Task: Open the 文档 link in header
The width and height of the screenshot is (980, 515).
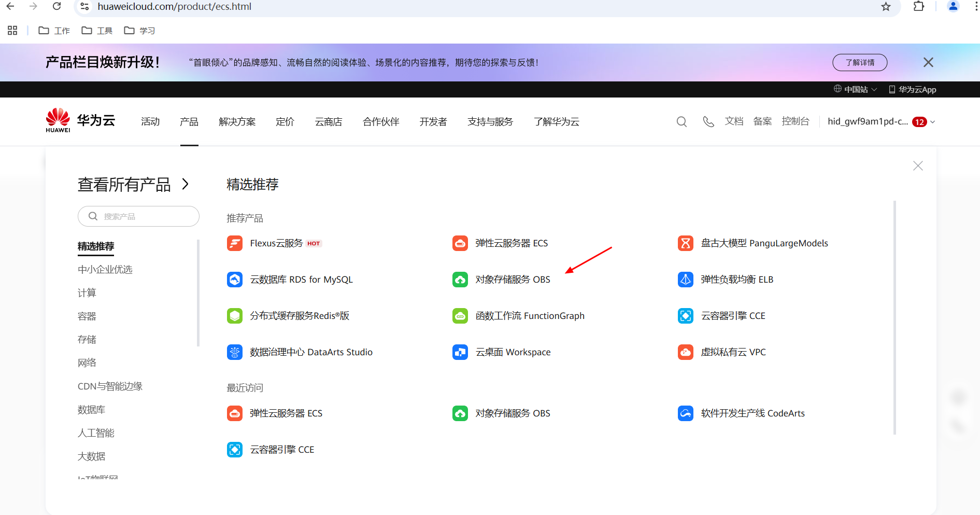Action: pyautogui.click(x=734, y=121)
